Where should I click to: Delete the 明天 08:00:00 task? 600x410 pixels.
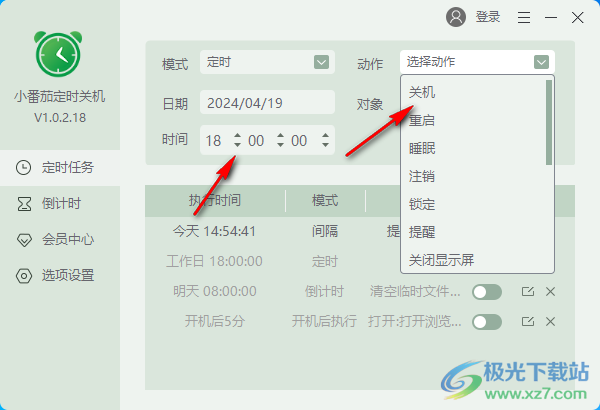pos(550,292)
